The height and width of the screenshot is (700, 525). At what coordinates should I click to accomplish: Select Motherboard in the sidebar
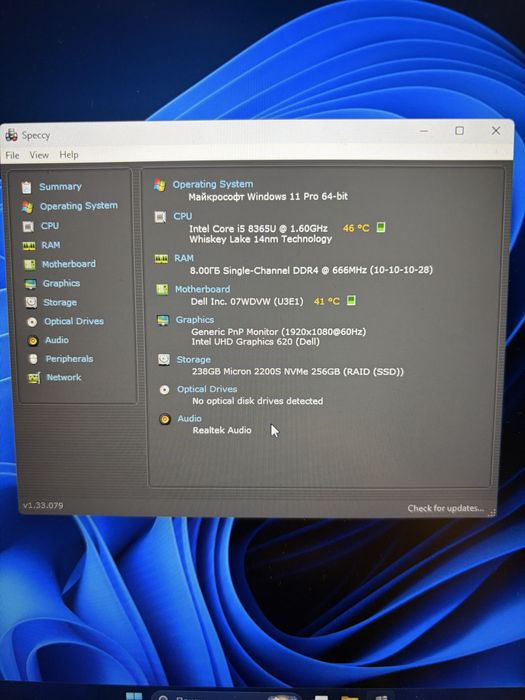(69, 264)
